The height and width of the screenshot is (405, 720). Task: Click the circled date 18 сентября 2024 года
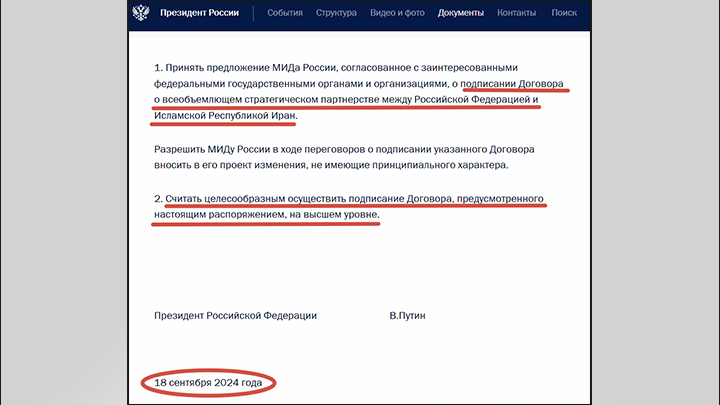pos(208,383)
